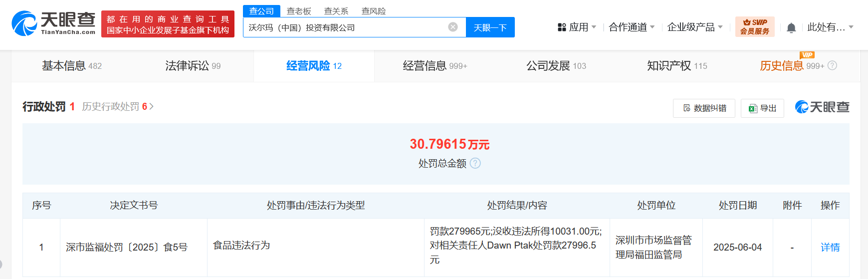Switch to the 查老板 search tab
This screenshot has height=279, width=868.
tap(299, 11)
